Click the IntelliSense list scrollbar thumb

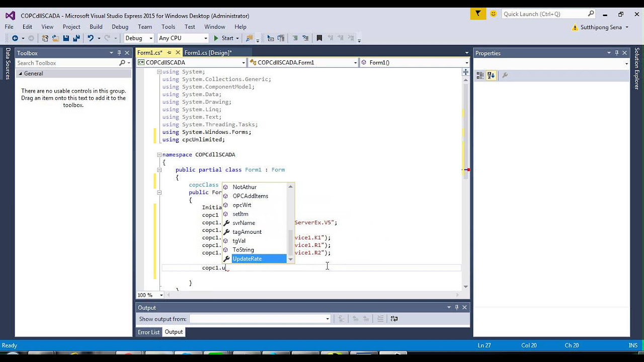(x=290, y=242)
